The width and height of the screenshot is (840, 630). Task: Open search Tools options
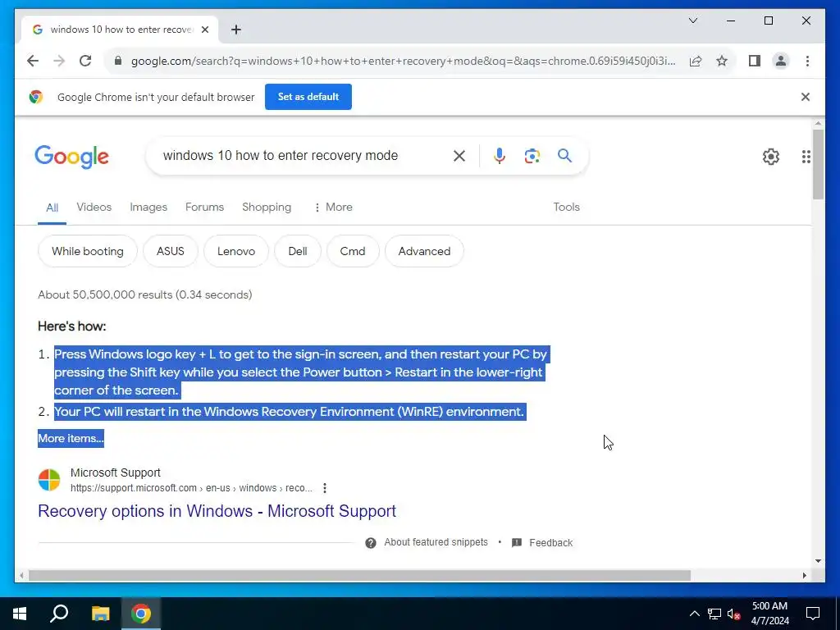566,208
